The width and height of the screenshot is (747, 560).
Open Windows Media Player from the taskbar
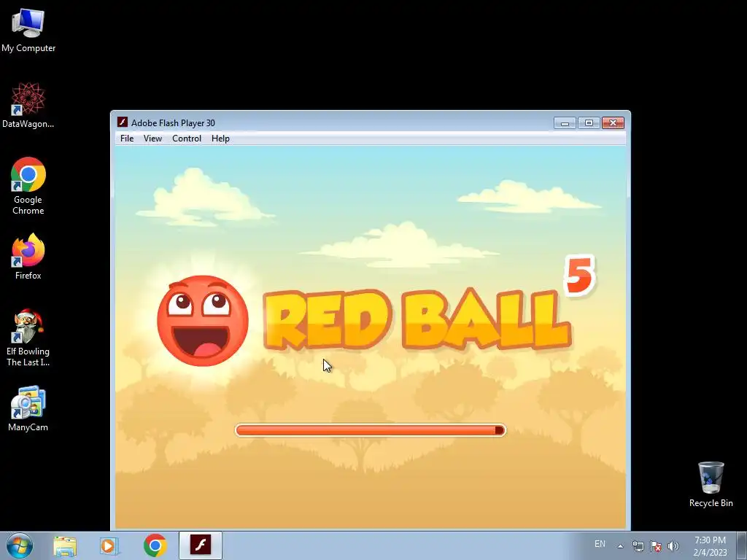pos(109,545)
